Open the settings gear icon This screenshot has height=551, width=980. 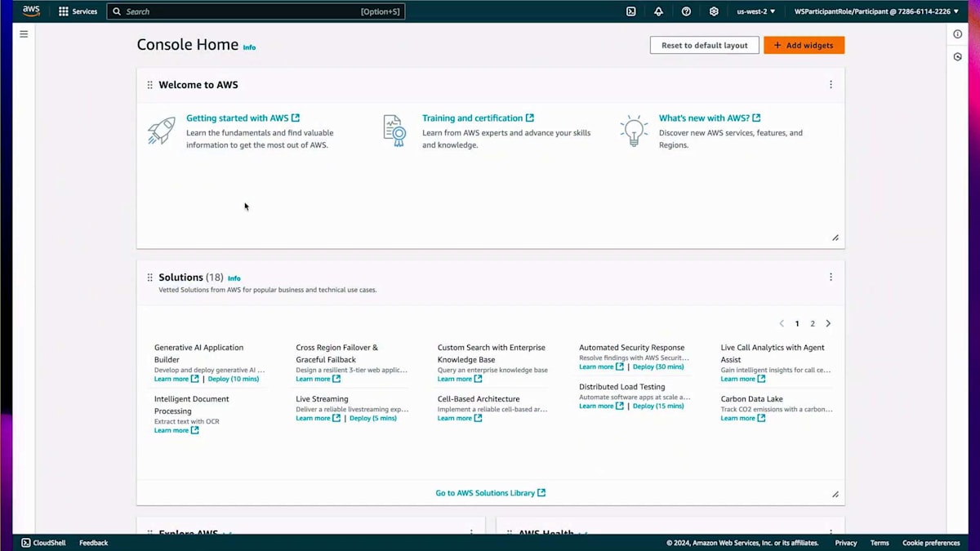[x=714, y=11]
